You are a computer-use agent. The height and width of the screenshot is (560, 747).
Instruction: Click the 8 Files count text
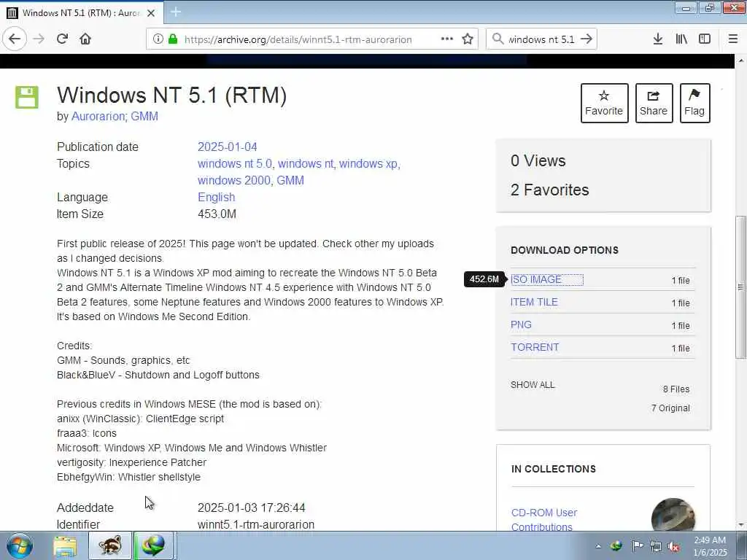pyautogui.click(x=676, y=389)
